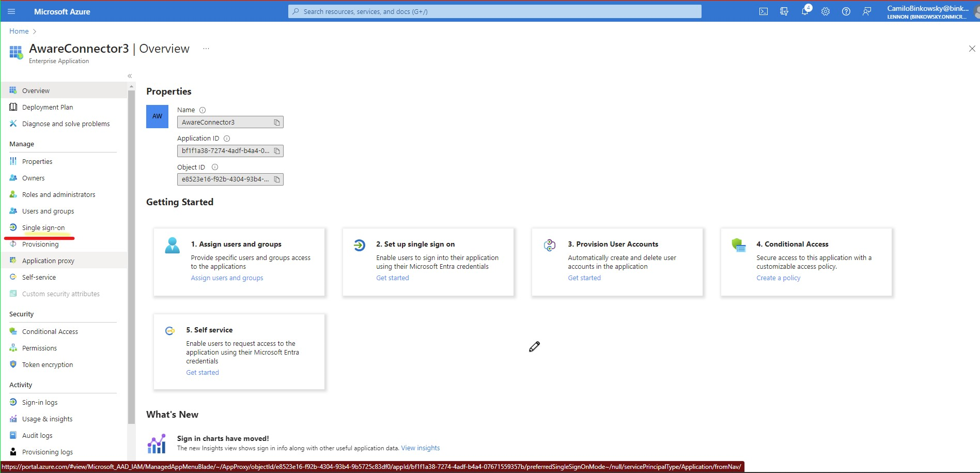Click Create a policy under Conditional Access
The image size is (980, 473).
tap(778, 278)
